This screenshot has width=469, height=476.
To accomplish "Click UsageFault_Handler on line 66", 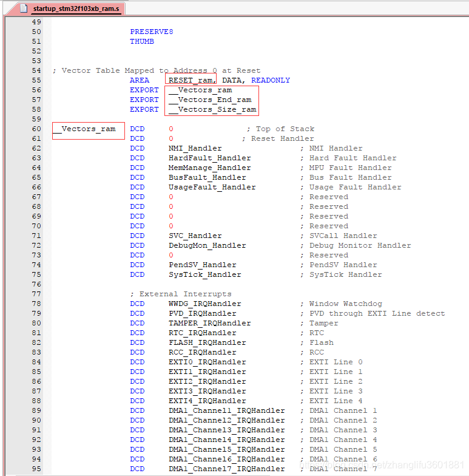I will tap(212, 187).
